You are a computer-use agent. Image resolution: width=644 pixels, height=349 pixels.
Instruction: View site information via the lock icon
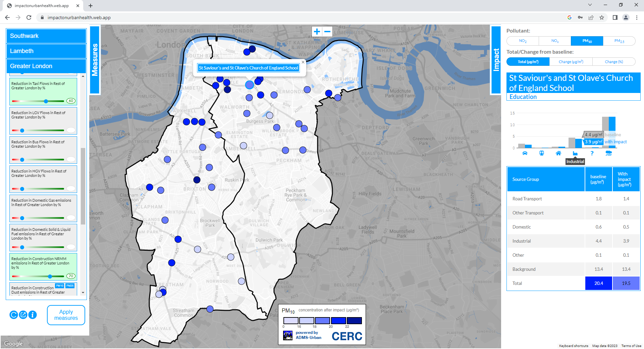point(42,17)
